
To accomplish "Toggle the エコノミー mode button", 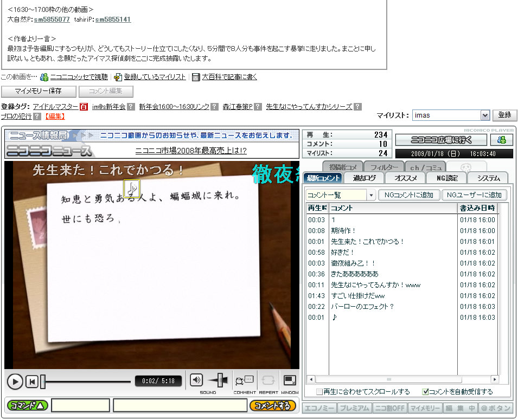I will point(319,408).
